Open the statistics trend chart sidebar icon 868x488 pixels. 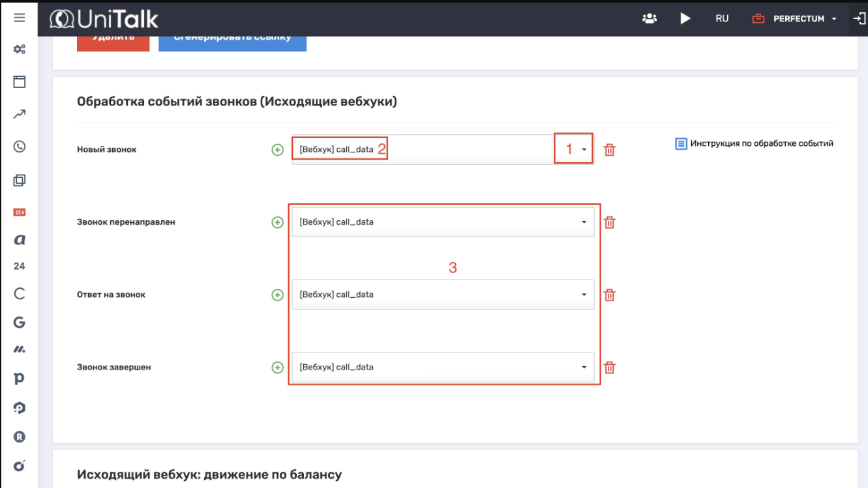coord(20,115)
